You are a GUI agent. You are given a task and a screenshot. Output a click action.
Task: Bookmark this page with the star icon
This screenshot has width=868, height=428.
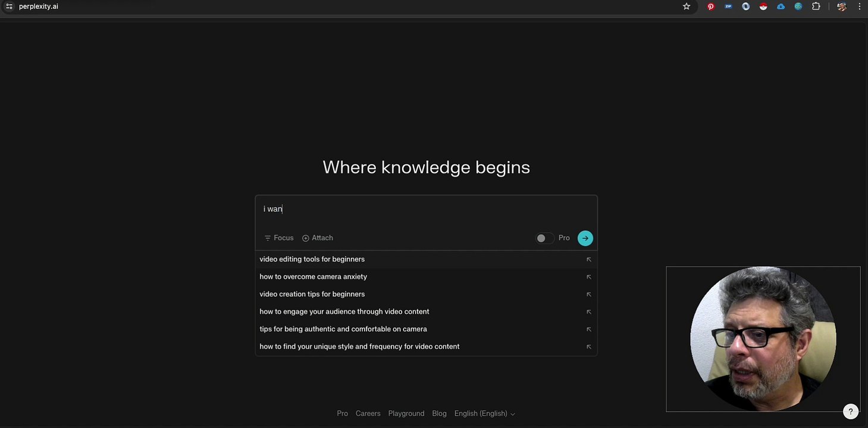pos(687,7)
